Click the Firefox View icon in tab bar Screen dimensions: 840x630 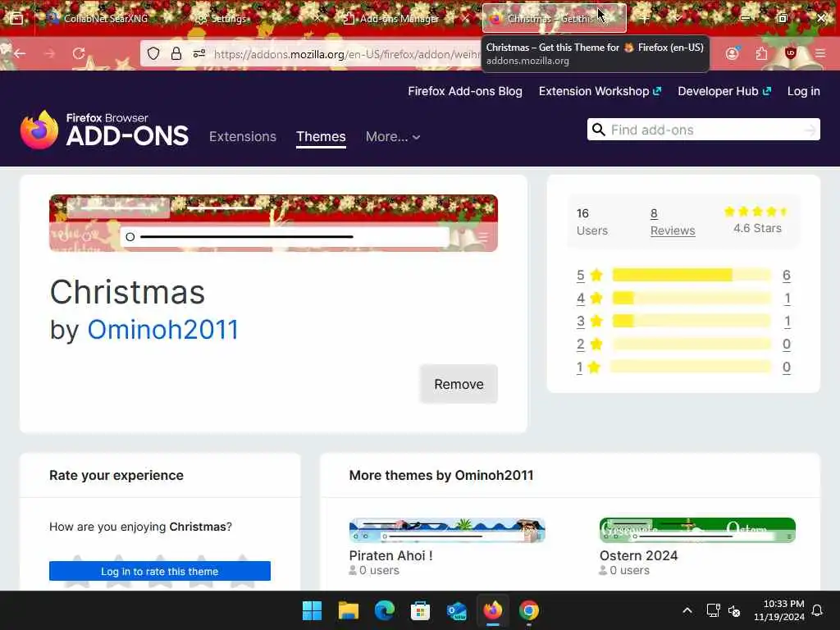point(16,18)
